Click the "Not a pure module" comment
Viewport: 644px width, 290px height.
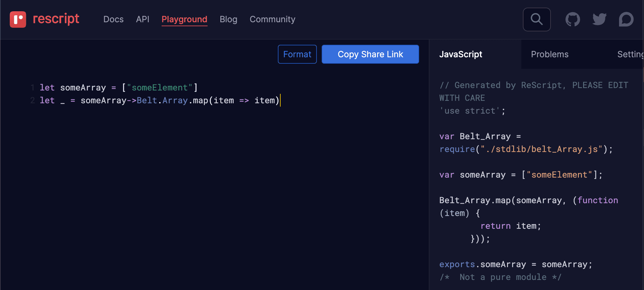pos(500,277)
